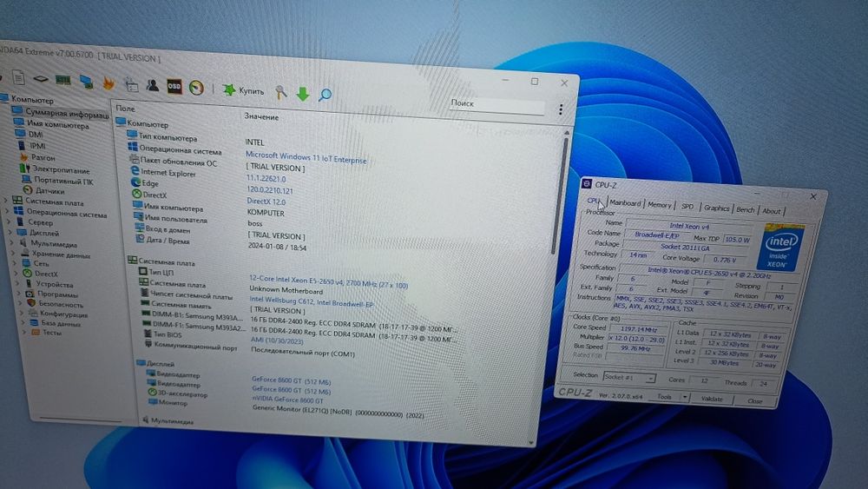This screenshot has height=489, width=868.
Task: Expand the Системная плата tree node
Action: point(6,200)
